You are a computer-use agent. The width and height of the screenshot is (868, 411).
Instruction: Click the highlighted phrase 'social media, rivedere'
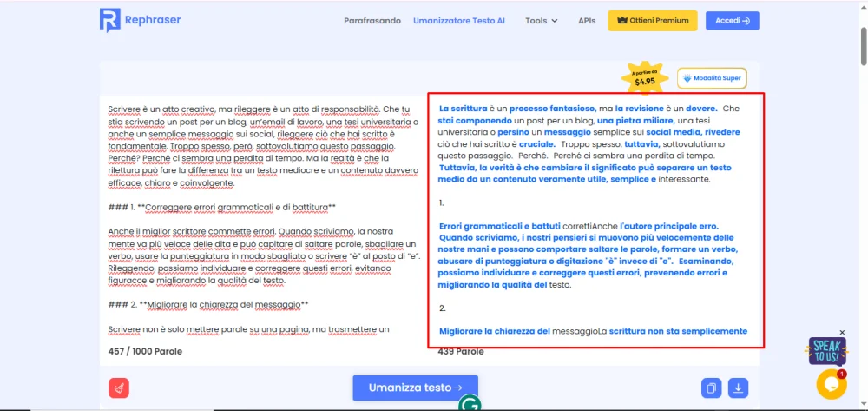(x=693, y=132)
